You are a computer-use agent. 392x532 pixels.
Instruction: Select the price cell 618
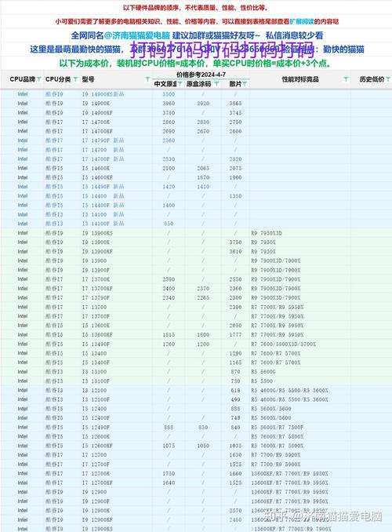coord(235,390)
